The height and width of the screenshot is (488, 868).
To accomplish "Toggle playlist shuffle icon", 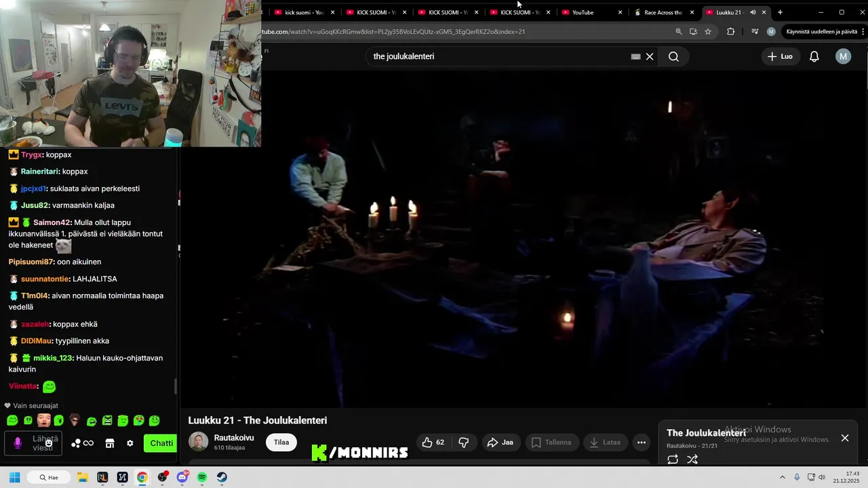I will (x=692, y=460).
